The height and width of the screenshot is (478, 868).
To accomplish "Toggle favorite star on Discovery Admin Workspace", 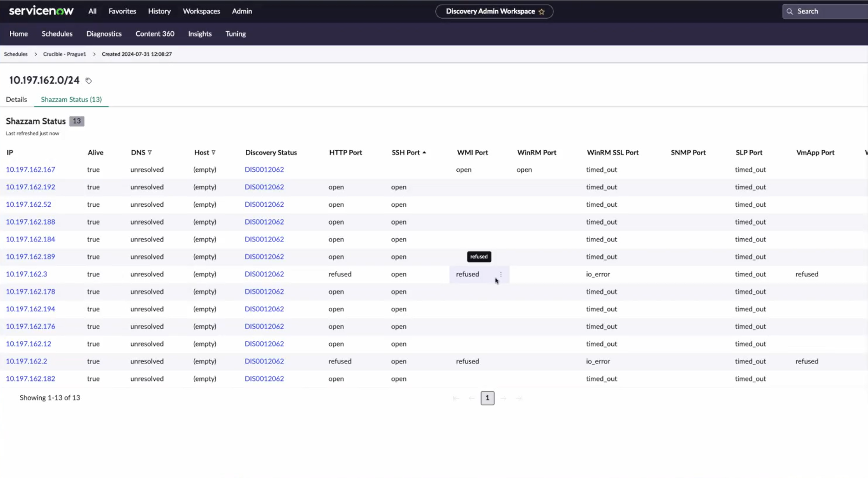I will (x=542, y=12).
